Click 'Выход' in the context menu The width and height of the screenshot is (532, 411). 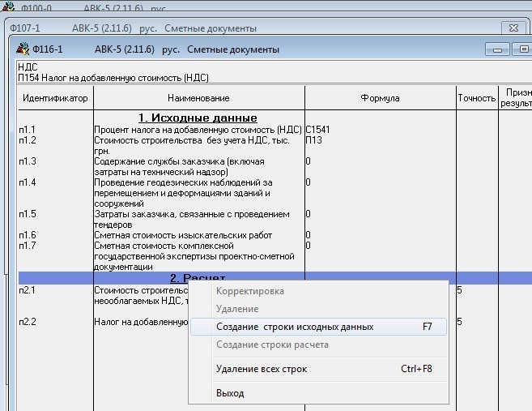click(x=230, y=393)
